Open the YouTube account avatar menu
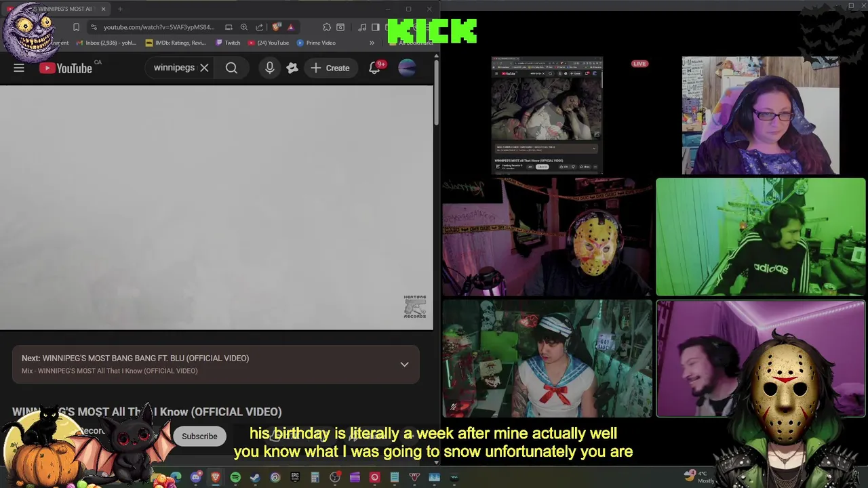This screenshot has height=488, width=868. pyautogui.click(x=407, y=68)
